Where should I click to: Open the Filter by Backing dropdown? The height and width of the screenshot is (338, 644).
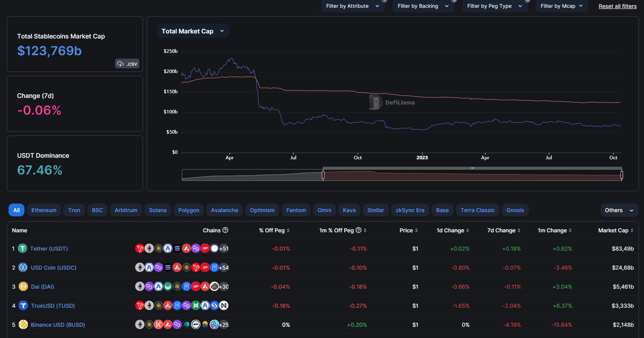pos(423,6)
